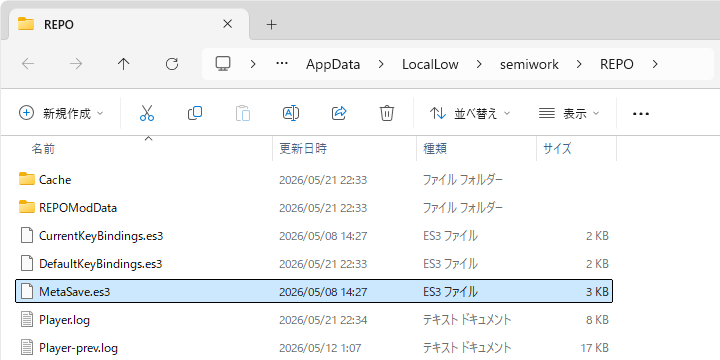The image size is (720, 360).
Task: Click the Delete trash can icon
Action: tap(387, 113)
